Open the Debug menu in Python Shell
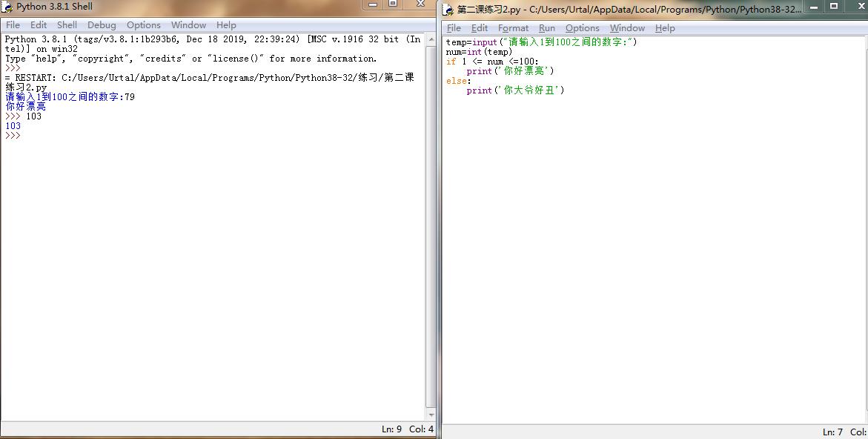 [102, 24]
